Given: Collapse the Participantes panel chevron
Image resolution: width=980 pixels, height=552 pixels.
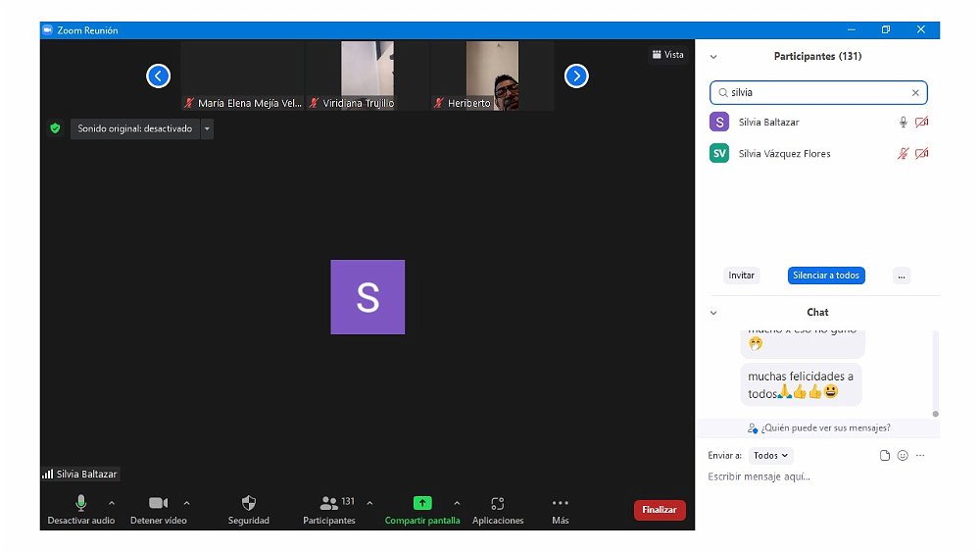Looking at the screenshot, I should coord(713,57).
